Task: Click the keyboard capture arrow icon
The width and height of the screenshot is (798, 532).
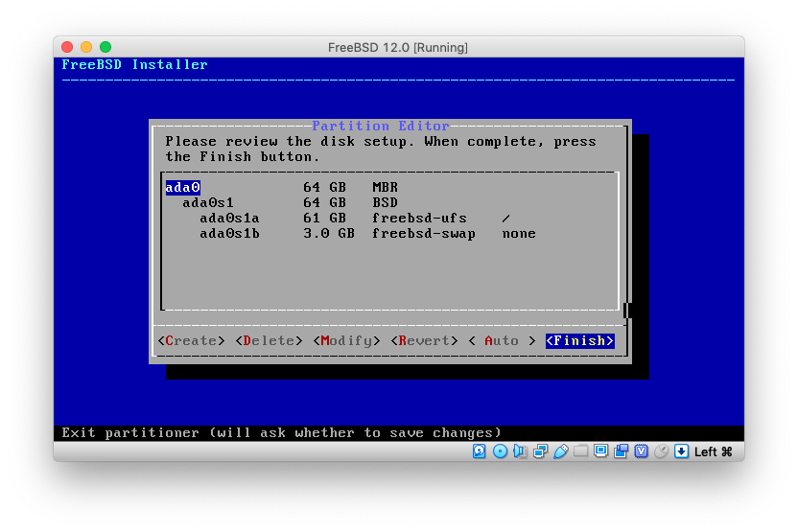Action: (681, 451)
